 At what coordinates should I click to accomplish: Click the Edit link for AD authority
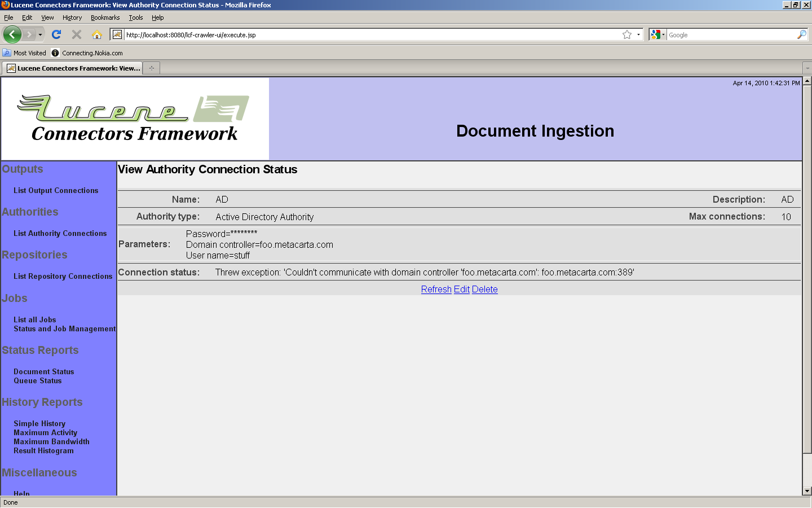461,289
